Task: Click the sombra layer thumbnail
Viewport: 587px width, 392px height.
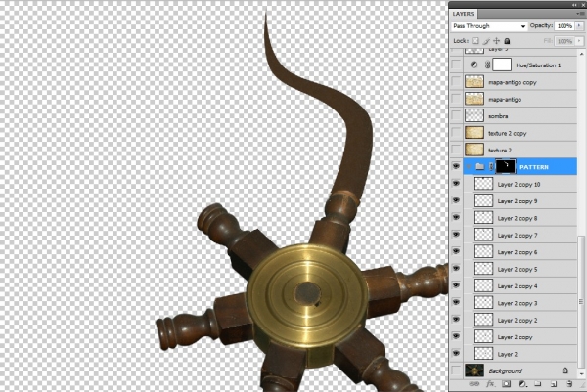Action: (x=474, y=115)
